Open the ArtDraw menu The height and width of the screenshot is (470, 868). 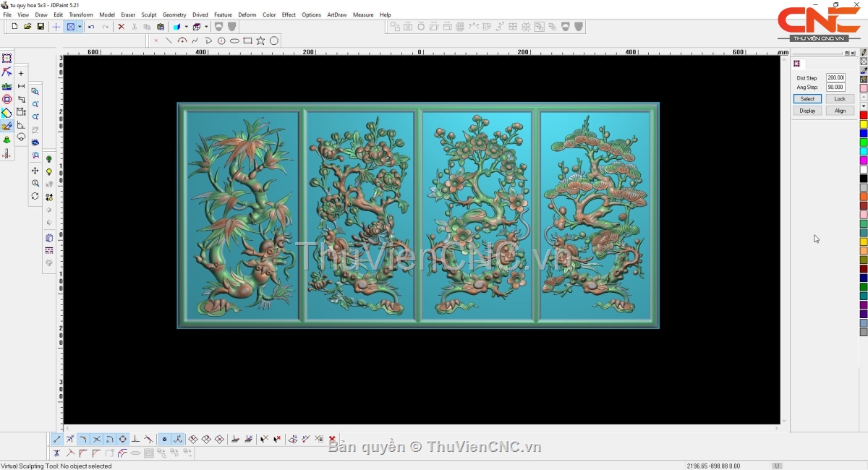click(x=336, y=14)
